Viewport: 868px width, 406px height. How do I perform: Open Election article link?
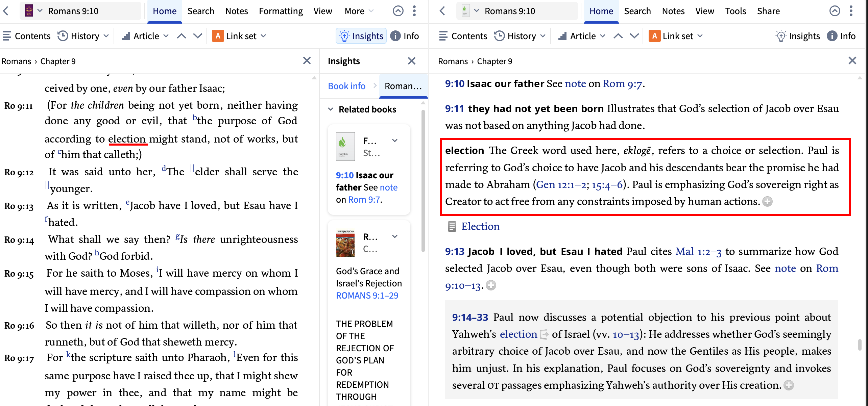click(x=480, y=226)
